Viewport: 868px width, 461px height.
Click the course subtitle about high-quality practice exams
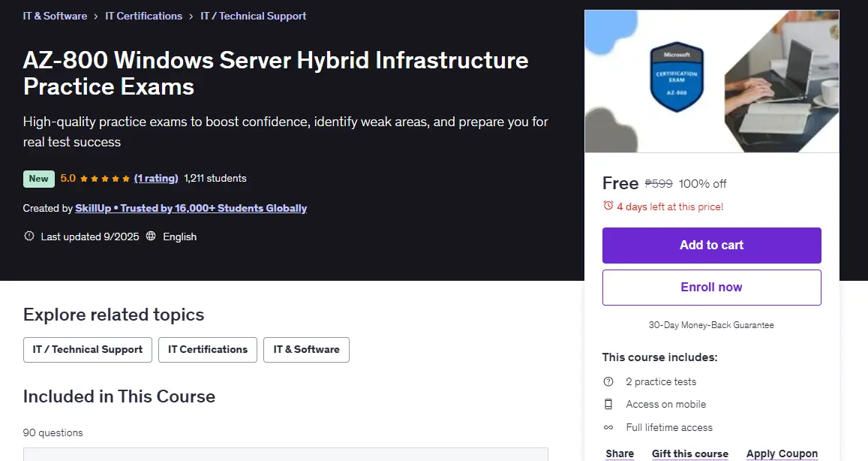(x=286, y=132)
